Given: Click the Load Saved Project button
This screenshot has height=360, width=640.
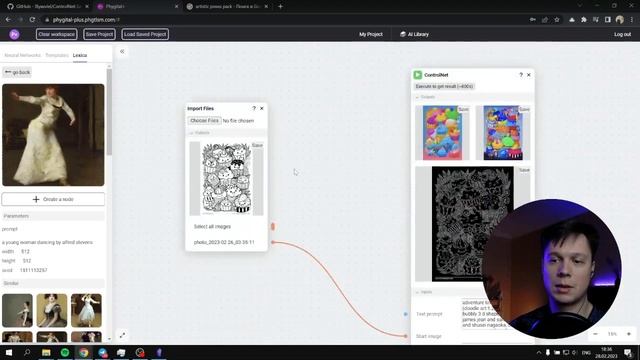Looking at the screenshot, I should click(145, 34).
